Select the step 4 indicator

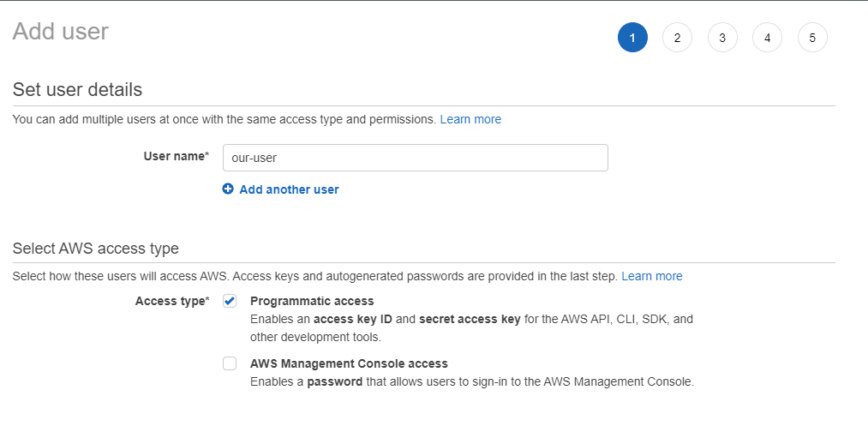point(767,38)
